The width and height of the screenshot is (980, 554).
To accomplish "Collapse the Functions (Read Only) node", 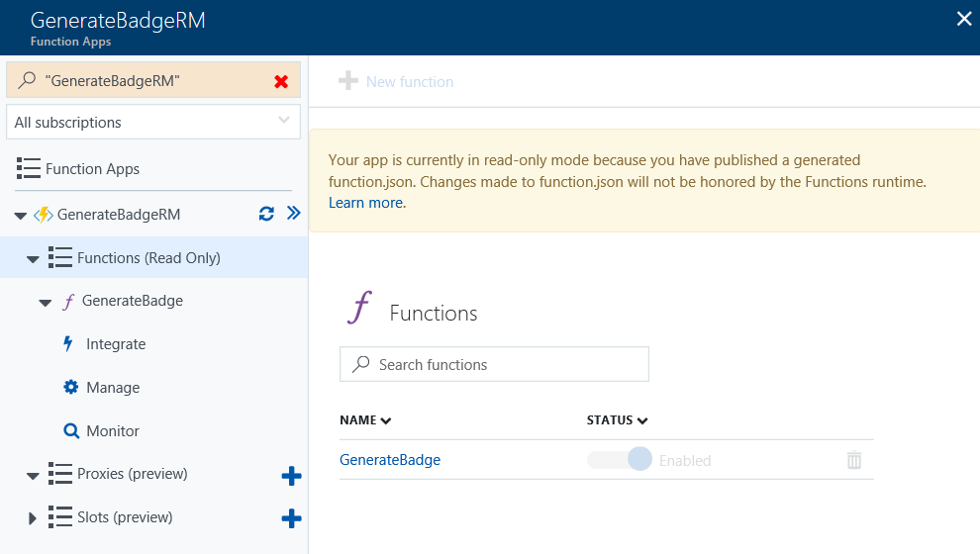I will (x=33, y=259).
